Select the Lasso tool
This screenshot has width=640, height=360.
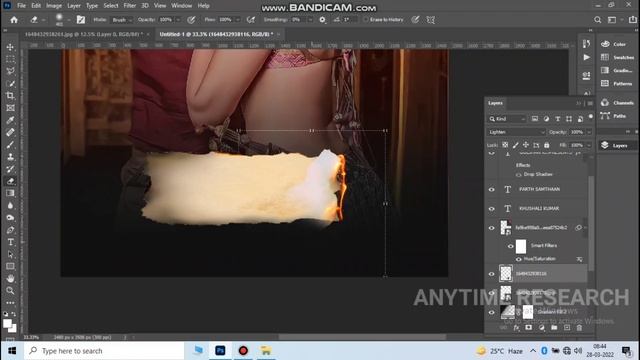(10, 71)
